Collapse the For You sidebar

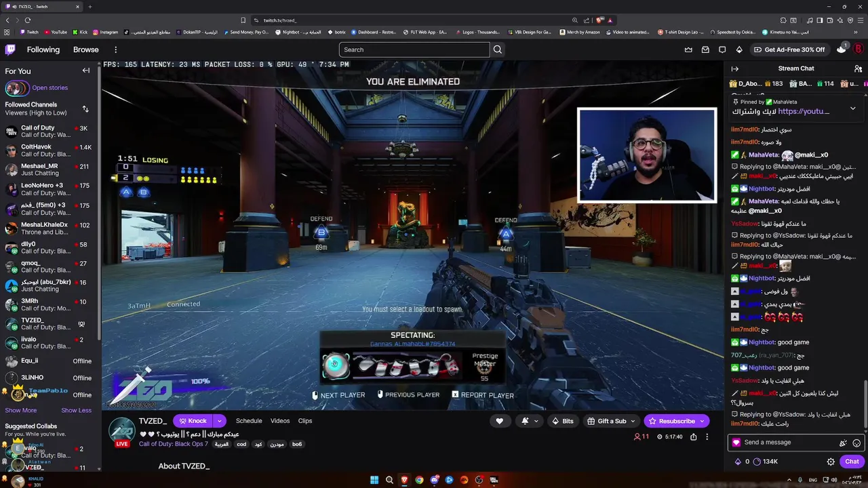(x=86, y=70)
